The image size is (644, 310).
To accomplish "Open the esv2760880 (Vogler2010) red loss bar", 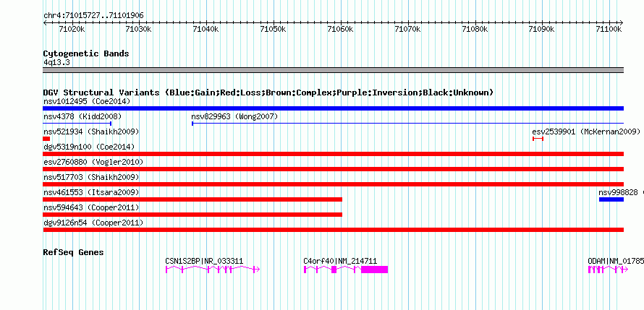I will [333, 169].
